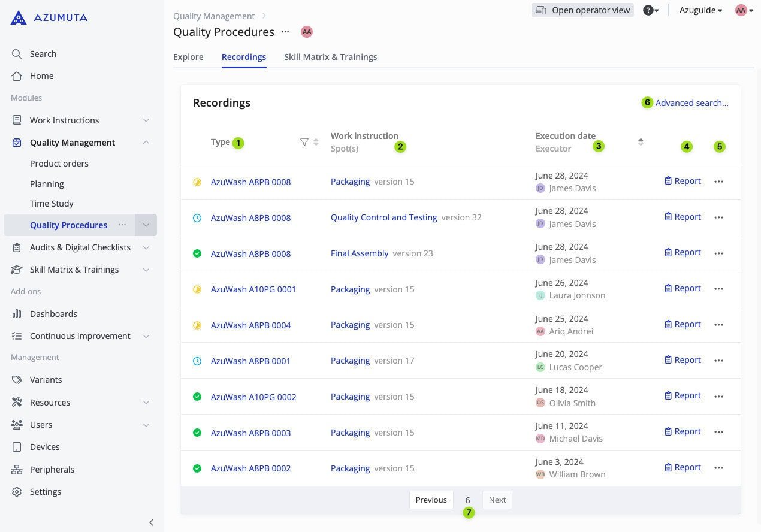Click the clock status icon for AzuWash A8PB 0001
Viewport: 761px width, 532px height.
tap(197, 361)
